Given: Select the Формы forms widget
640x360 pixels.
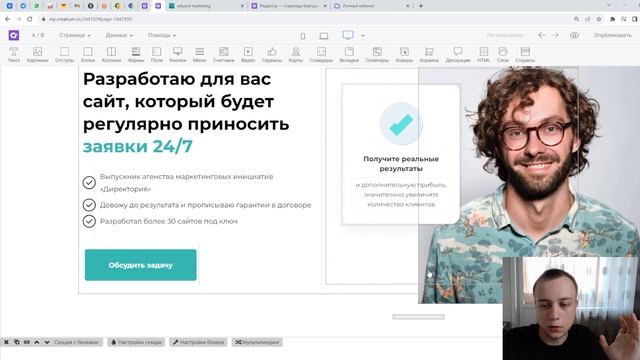Looking at the screenshot, I should click(x=136, y=55).
